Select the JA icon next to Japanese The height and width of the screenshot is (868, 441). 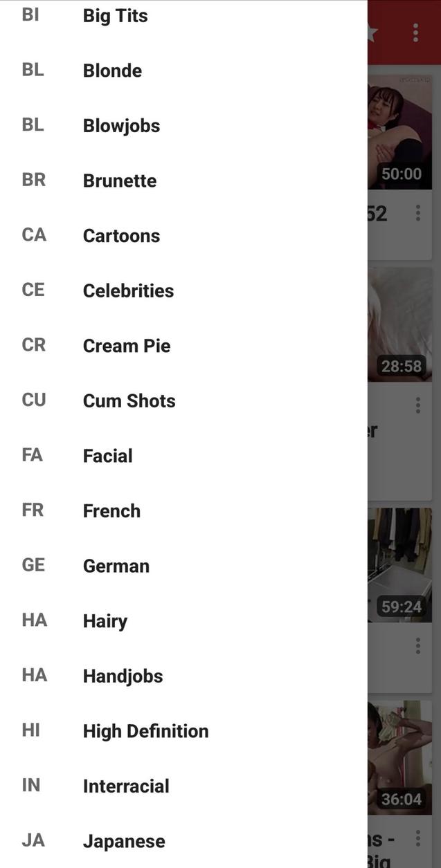33,840
